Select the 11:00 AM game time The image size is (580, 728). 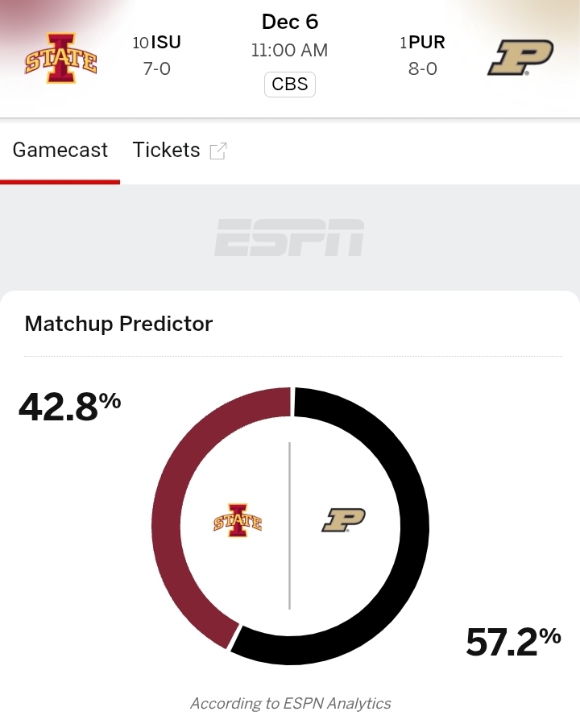click(290, 51)
